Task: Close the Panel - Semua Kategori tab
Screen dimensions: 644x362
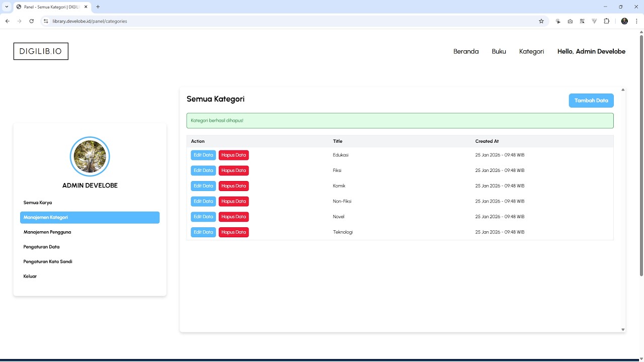Action: point(87,7)
